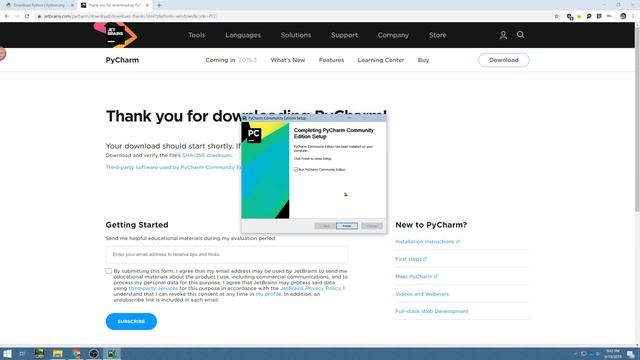Focus the email address input field
Screen dimensions: 640x360
point(227,254)
